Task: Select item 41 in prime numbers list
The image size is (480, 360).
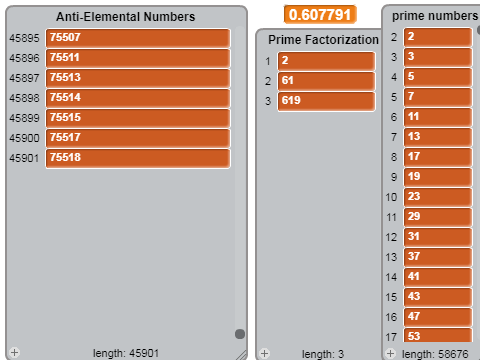Action: click(x=438, y=277)
